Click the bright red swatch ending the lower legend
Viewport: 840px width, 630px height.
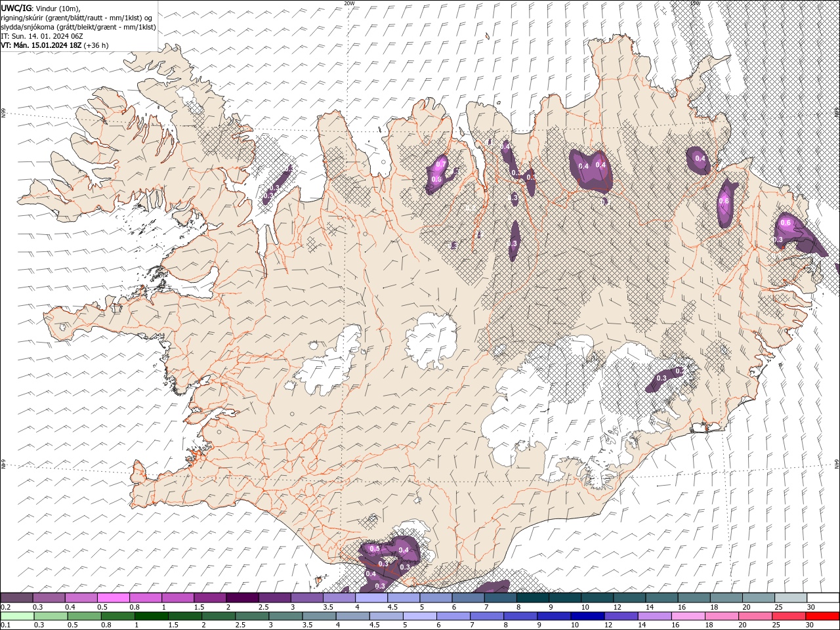[823, 616]
